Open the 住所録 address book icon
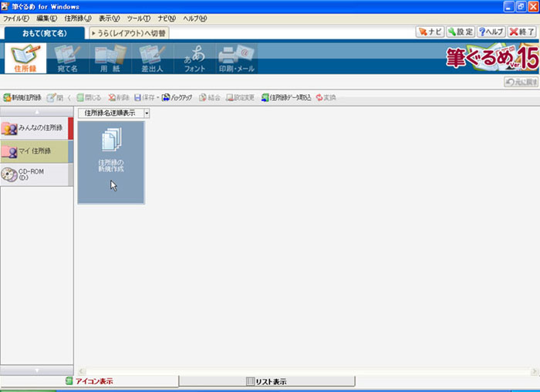Viewport: 540px width, 392px height. [x=25, y=59]
